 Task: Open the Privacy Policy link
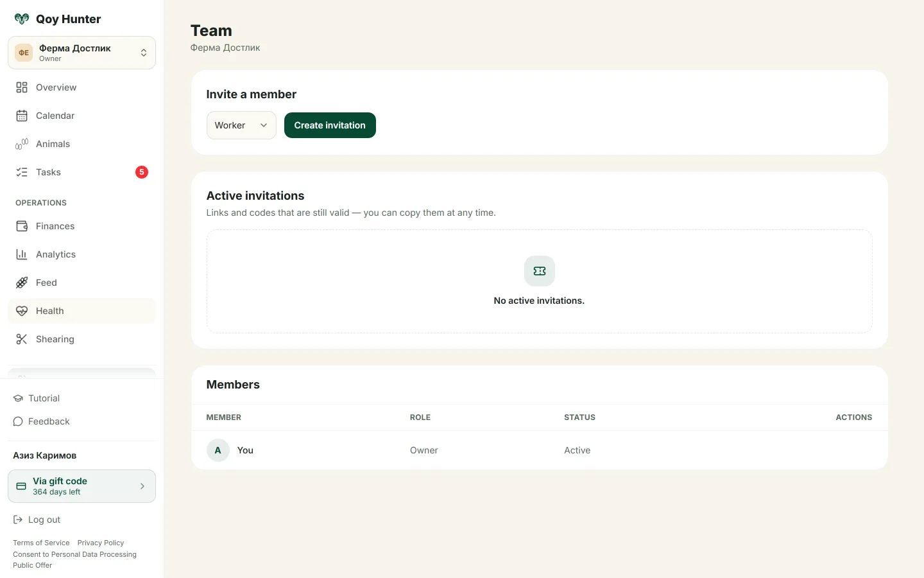pos(101,543)
